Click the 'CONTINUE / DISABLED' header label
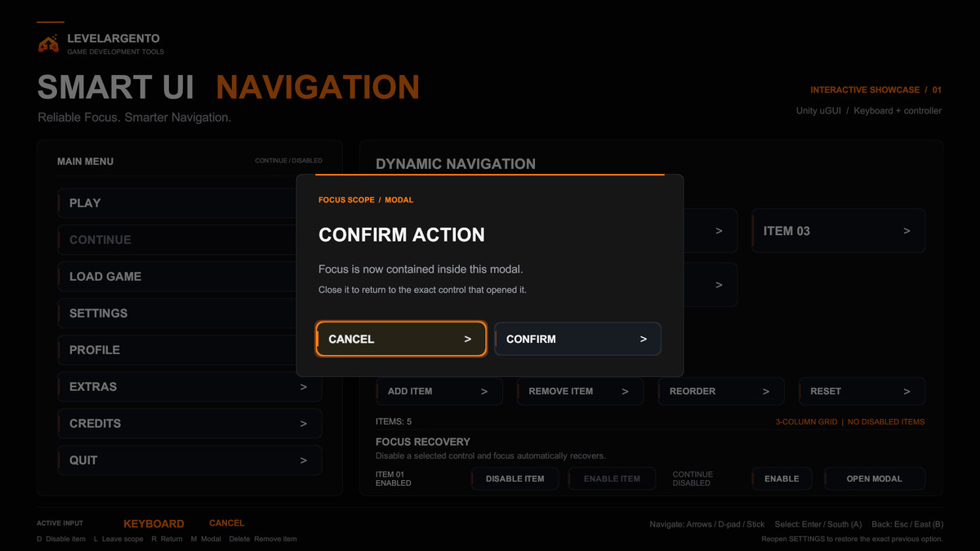This screenshot has height=551, width=980. click(288, 161)
